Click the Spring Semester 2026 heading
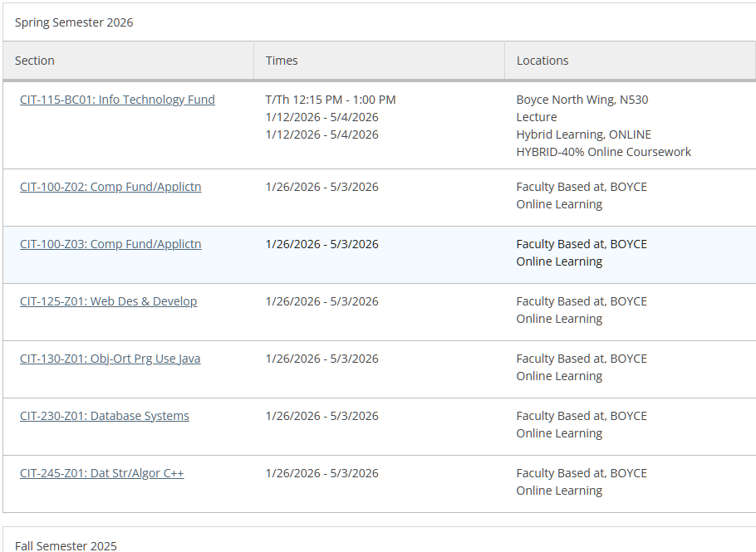756x552 pixels. click(x=74, y=22)
